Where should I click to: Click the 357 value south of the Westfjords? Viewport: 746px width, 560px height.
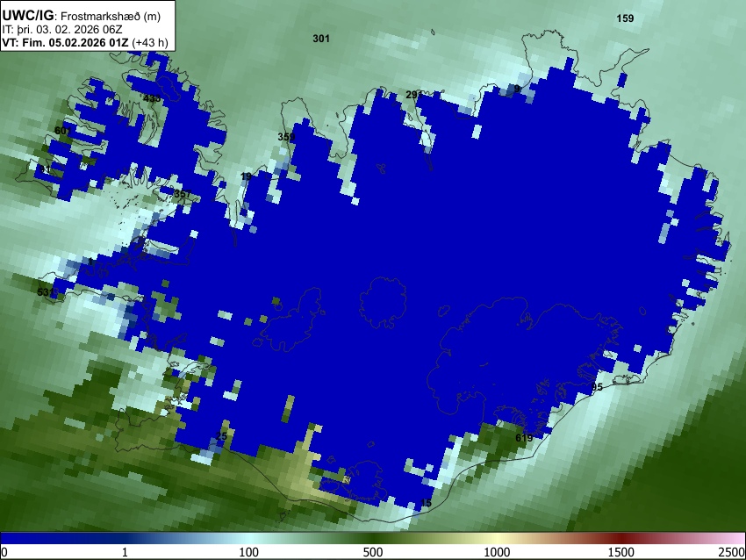183,194
